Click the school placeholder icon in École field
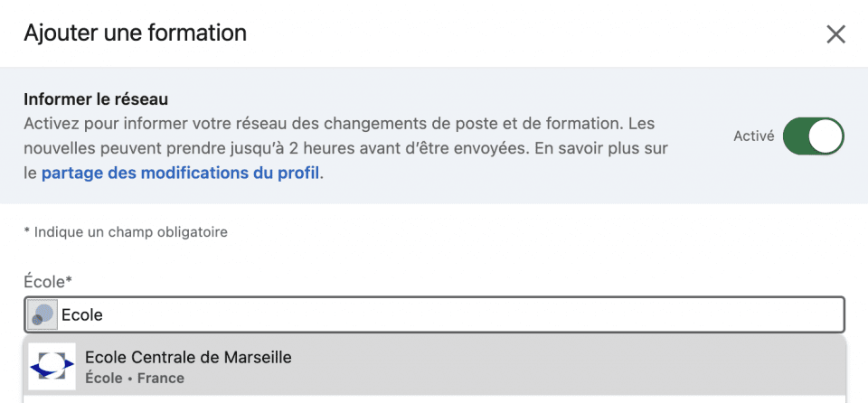Image resolution: width=868 pixels, height=403 pixels. pos(43,315)
